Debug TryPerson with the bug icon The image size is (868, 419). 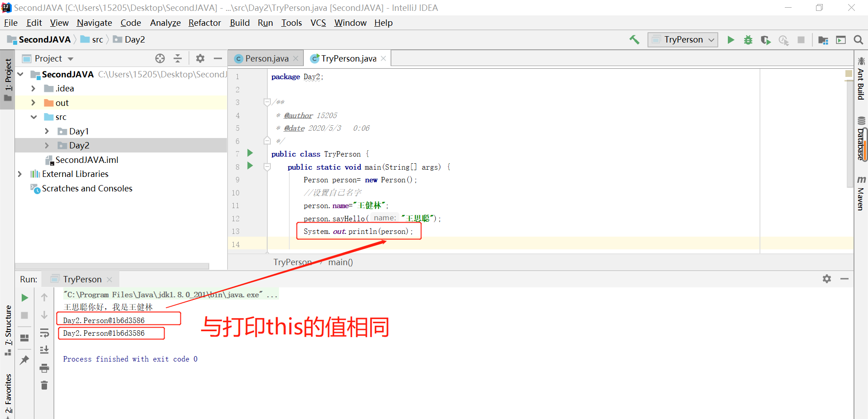pyautogui.click(x=748, y=40)
